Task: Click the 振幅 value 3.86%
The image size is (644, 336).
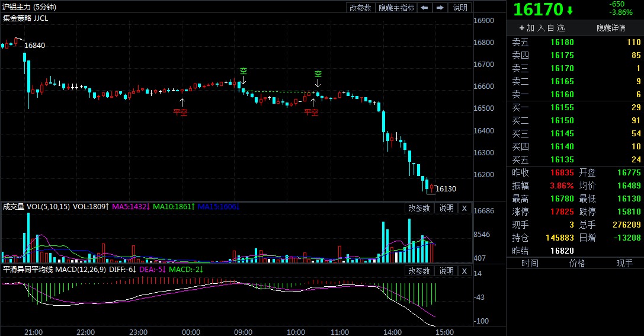Action: click(562, 185)
